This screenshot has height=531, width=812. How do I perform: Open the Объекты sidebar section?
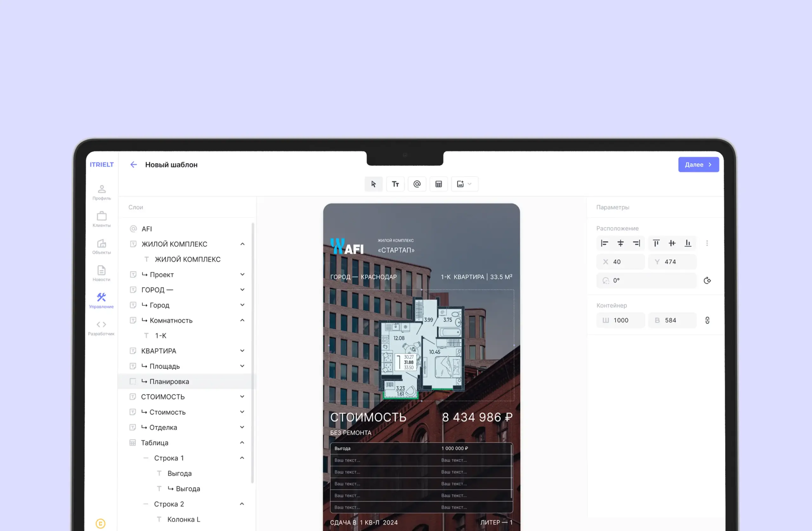(x=102, y=246)
